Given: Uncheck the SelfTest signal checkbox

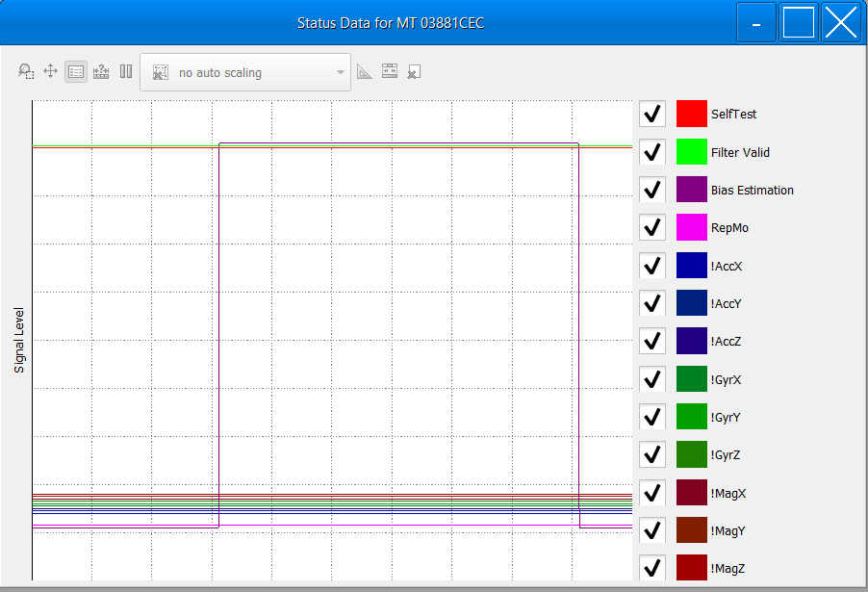Looking at the screenshot, I should coord(651,113).
